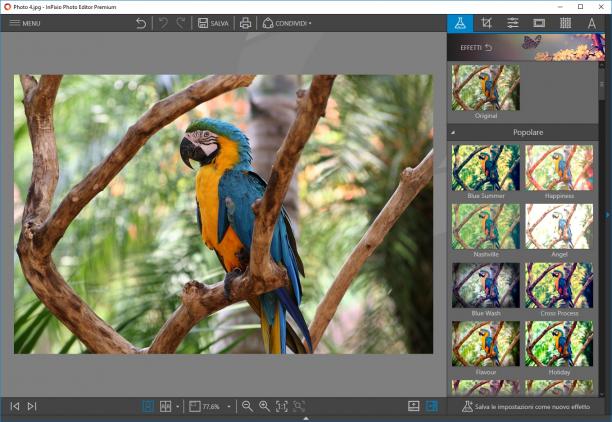Click the Print icon

click(246, 23)
